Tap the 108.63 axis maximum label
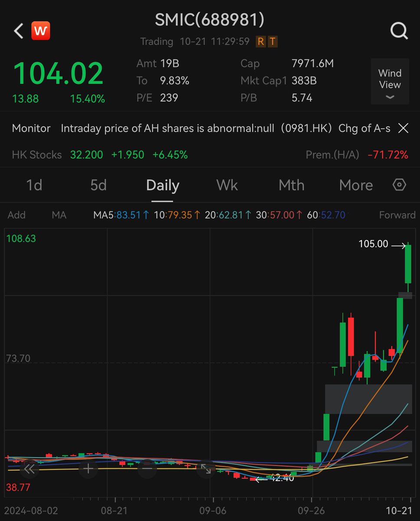 [x=21, y=238]
